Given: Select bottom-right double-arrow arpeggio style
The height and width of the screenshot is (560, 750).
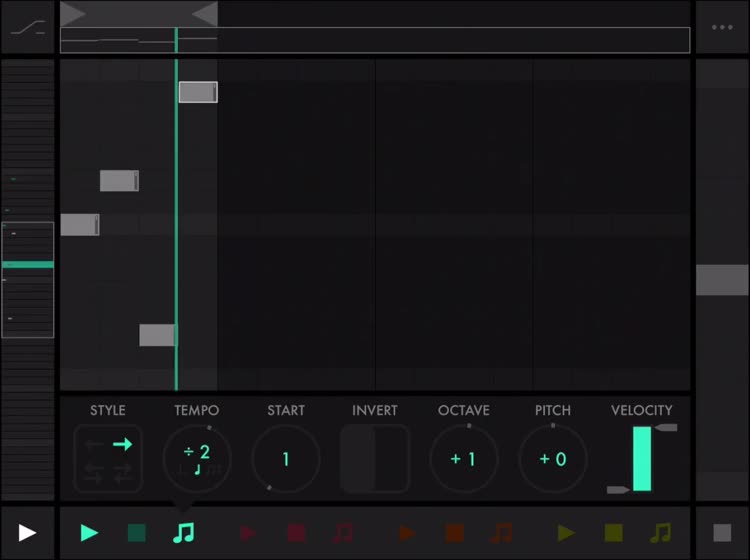Looking at the screenshot, I should [122, 472].
